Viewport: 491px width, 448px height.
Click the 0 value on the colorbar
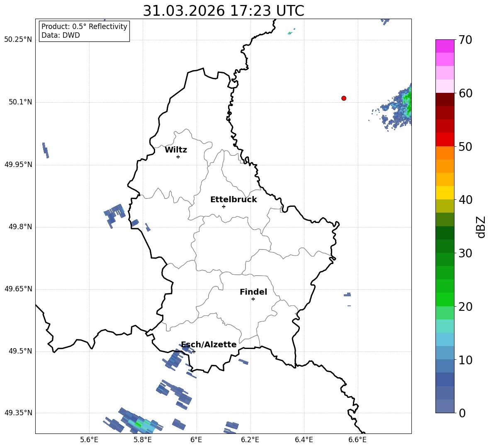click(x=462, y=413)
